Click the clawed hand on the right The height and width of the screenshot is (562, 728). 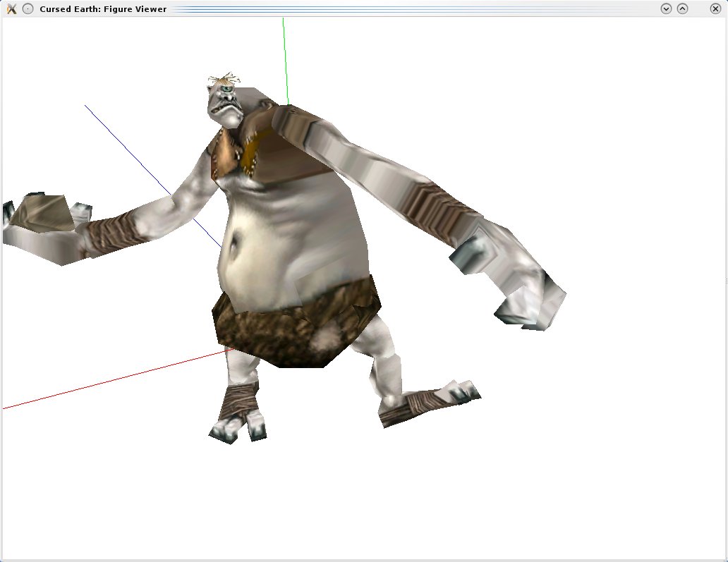tap(526, 296)
